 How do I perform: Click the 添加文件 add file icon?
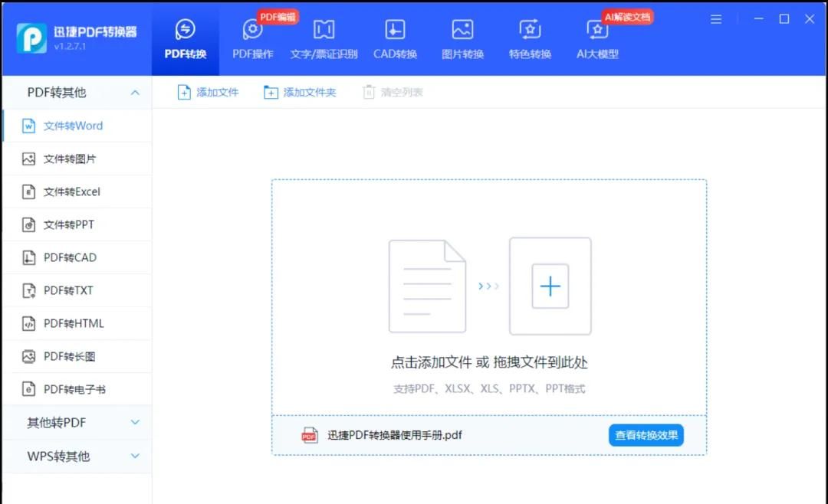pos(208,91)
